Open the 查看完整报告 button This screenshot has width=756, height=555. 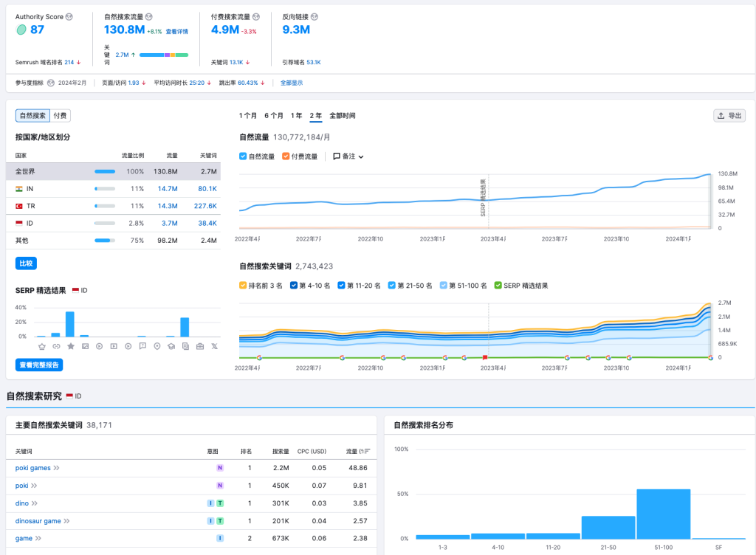click(39, 365)
